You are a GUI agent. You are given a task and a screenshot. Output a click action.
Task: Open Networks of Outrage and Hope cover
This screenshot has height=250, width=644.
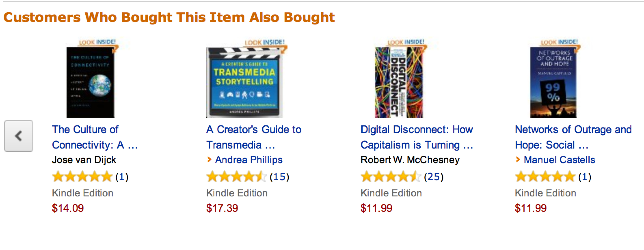click(x=553, y=82)
